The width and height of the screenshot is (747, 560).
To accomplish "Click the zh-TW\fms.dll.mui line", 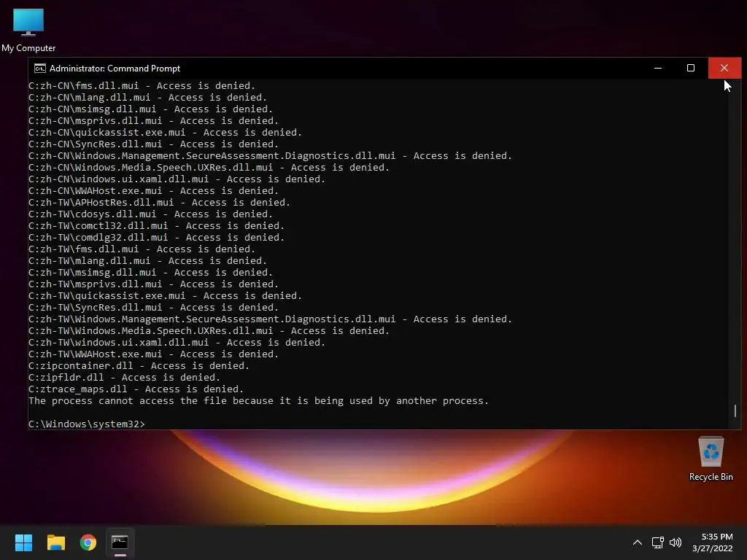I will point(142,249).
